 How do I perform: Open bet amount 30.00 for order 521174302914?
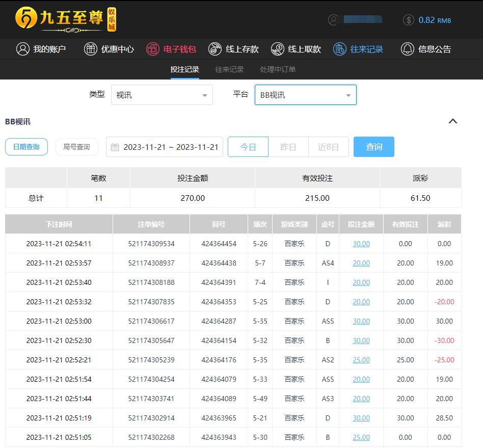361,418
